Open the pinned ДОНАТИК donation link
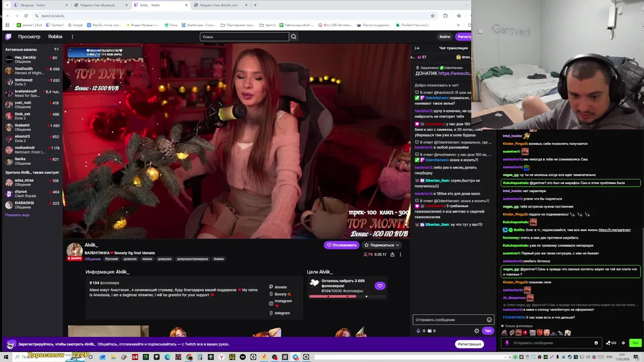The image size is (644, 362). point(454,73)
